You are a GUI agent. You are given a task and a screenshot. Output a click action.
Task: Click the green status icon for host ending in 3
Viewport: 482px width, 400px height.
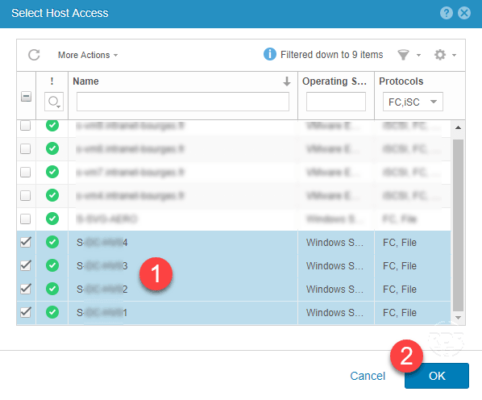pos(52,265)
